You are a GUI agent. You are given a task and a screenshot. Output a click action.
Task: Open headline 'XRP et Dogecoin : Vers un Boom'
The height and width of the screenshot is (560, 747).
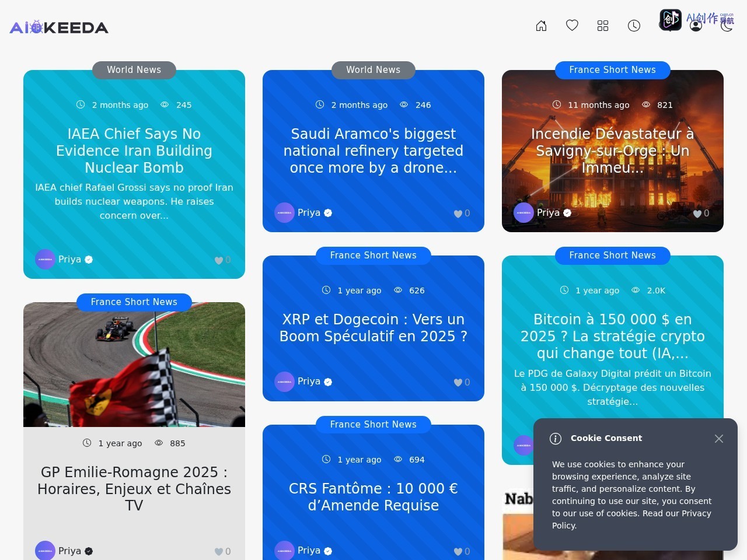click(x=373, y=328)
